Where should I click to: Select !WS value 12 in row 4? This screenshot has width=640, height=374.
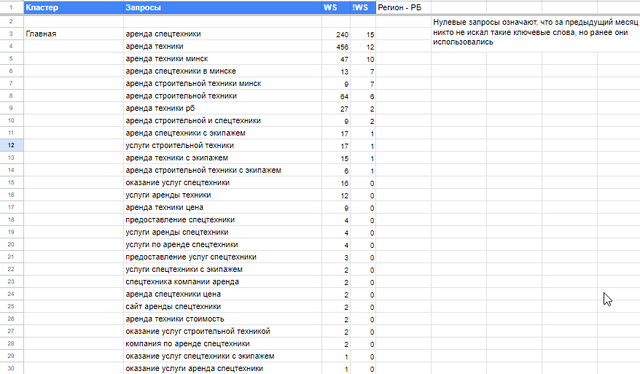(363, 47)
